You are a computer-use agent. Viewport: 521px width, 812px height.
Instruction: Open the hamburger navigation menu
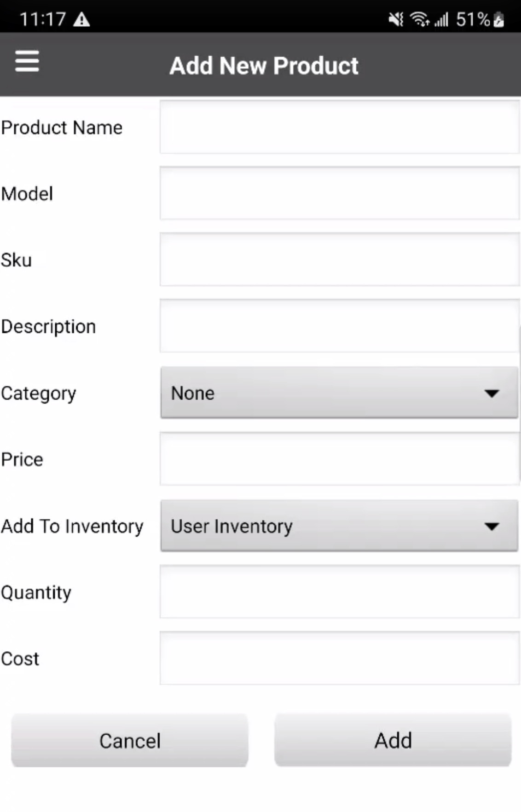[x=27, y=62]
